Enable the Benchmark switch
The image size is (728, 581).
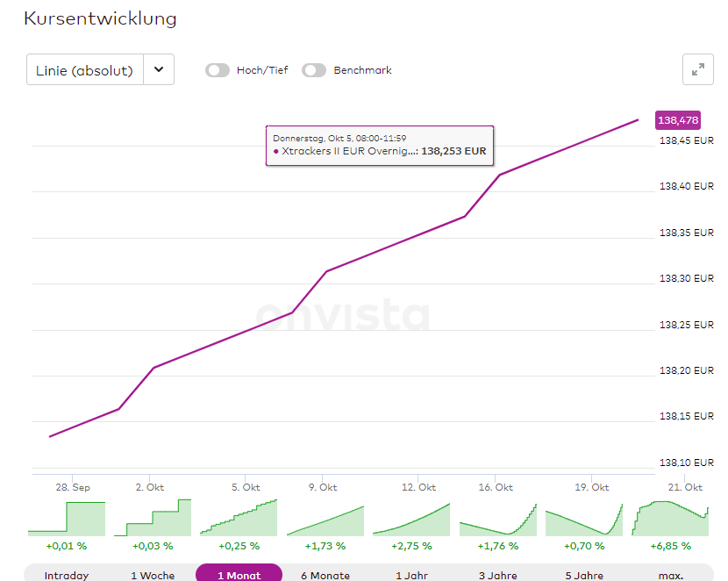[314, 70]
